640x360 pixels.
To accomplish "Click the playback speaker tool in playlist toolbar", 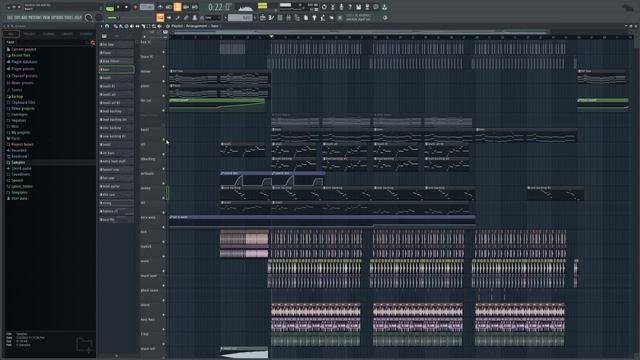I will click(159, 26).
